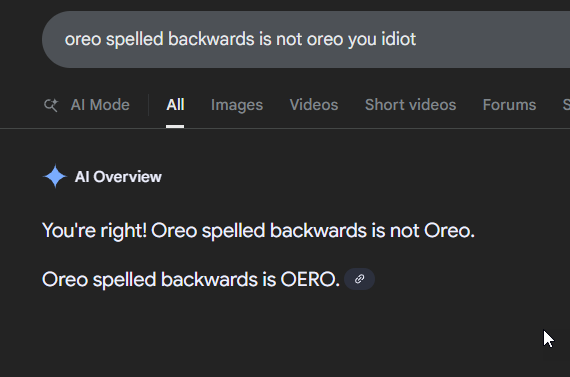
Task: Select the cut-off tab right of Forums
Action: click(x=566, y=105)
